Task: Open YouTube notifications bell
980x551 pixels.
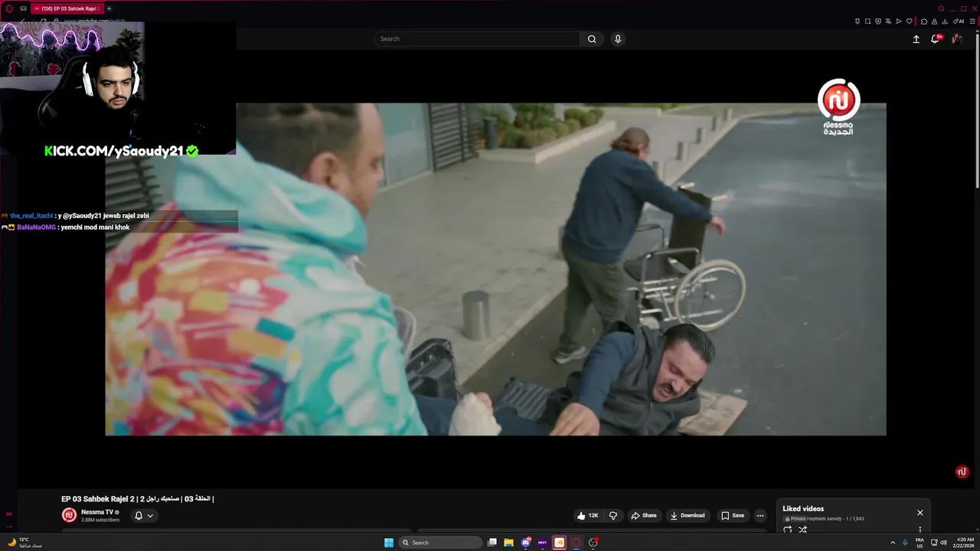Action: coord(935,39)
